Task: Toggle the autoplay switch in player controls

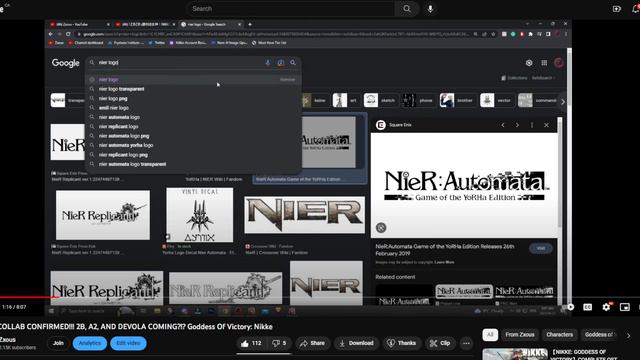Action: point(569,307)
